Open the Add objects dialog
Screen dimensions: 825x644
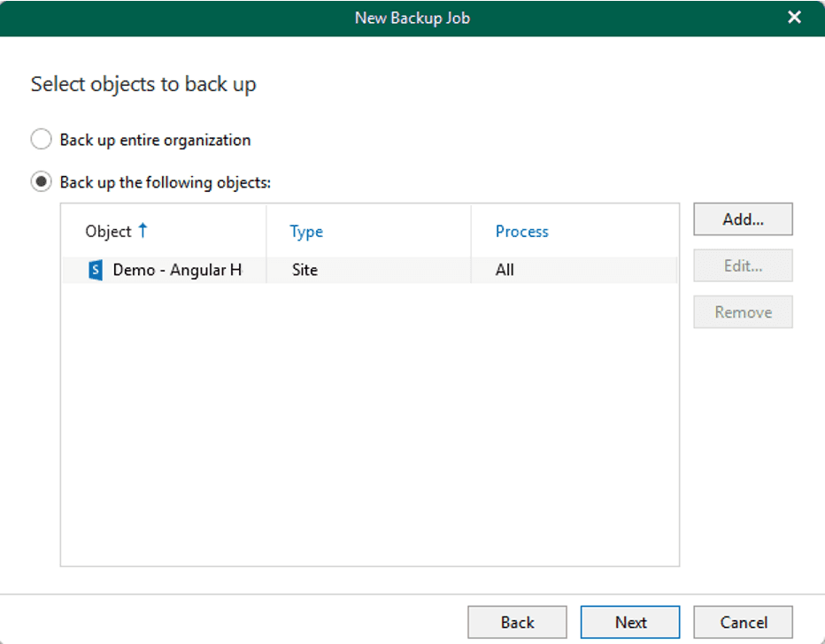pos(743,218)
